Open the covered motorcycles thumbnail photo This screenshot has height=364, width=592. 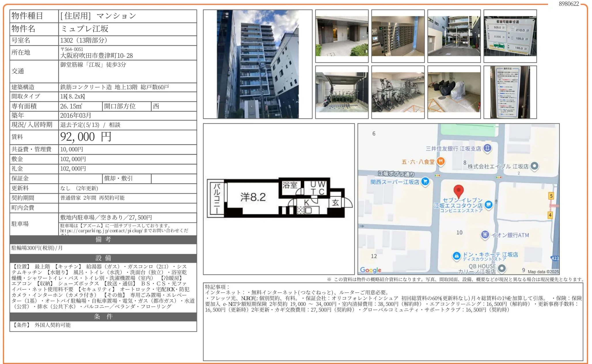[x=454, y=92]
